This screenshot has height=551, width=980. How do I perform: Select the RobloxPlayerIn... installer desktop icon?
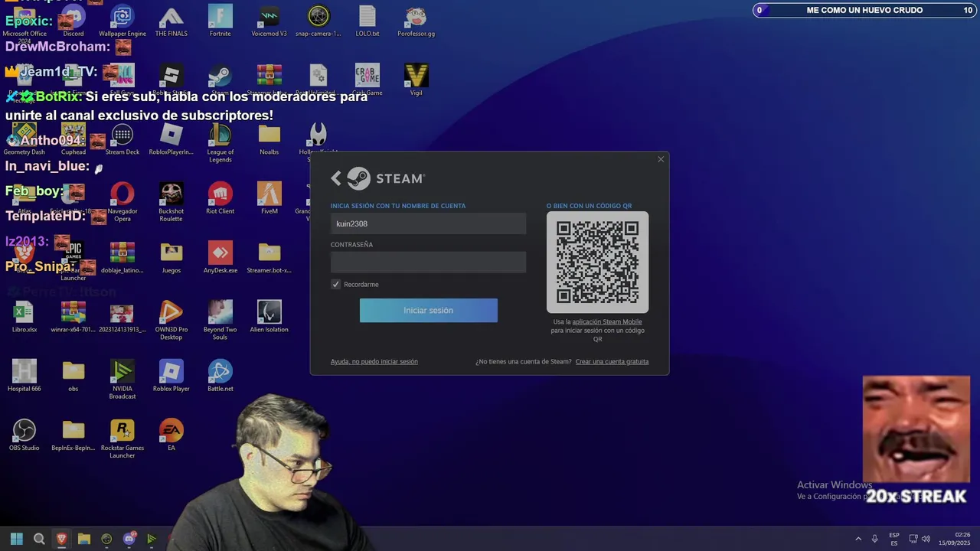[171, 139]
